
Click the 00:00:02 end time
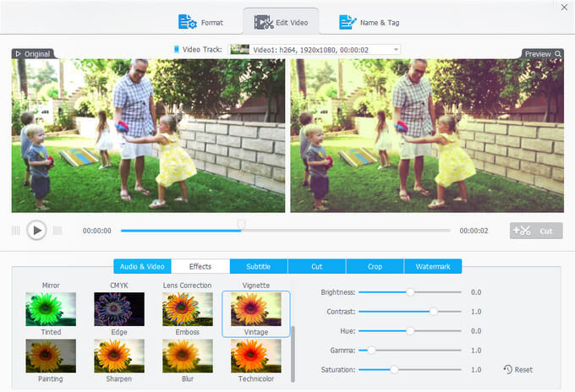tap(474, 231)
